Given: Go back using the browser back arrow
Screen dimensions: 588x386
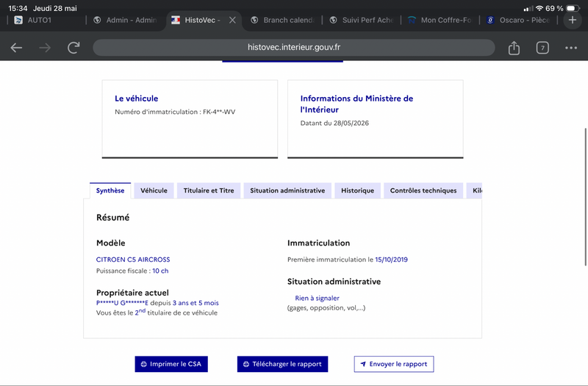Looking at the screenshot, I should (x=16, y=48).
